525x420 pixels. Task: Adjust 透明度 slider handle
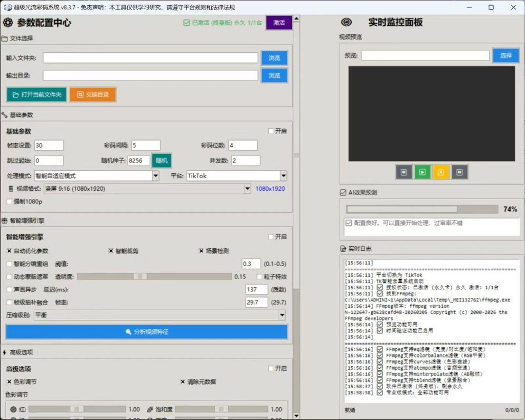pos(140,276)
